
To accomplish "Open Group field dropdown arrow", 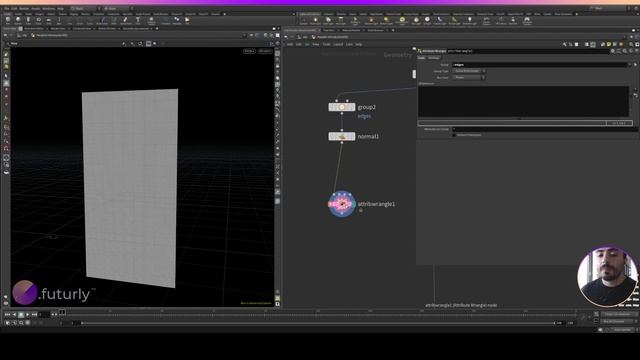I will point(630,64).
